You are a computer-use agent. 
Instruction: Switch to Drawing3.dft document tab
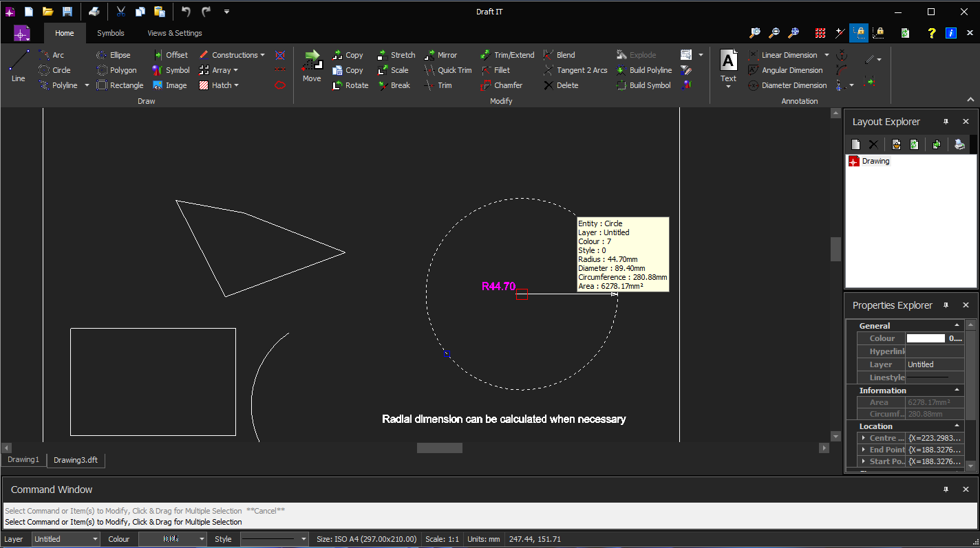tap(76, 460)
